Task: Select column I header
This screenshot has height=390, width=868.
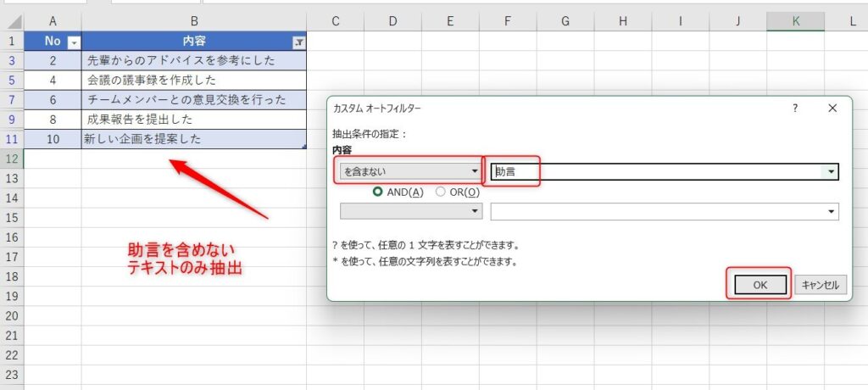Action: coord(681,21)
